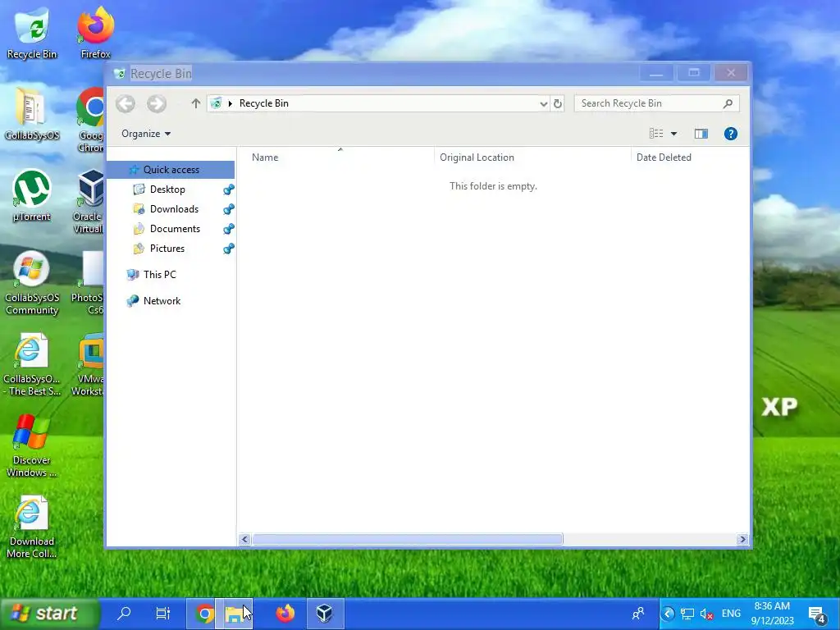Open the Recycle Bin desktop icon
This screenshot has width=840, height=630.
32,33
